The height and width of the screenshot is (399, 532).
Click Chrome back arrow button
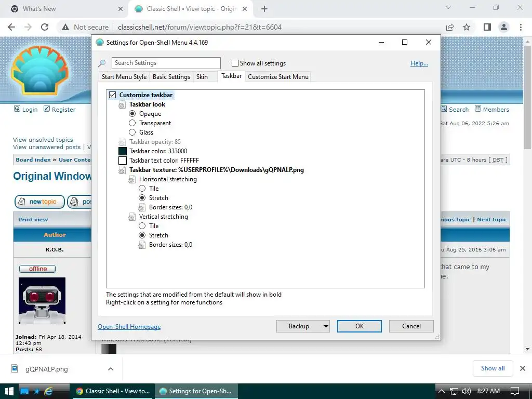pyautogui.click(x=11, y=27)
